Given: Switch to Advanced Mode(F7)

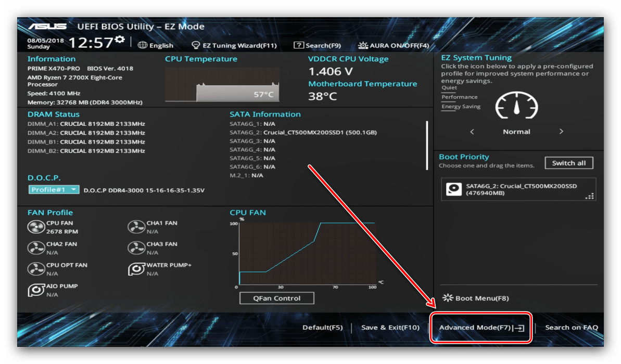Looking at the screenshot, I should tap(481, 328).
